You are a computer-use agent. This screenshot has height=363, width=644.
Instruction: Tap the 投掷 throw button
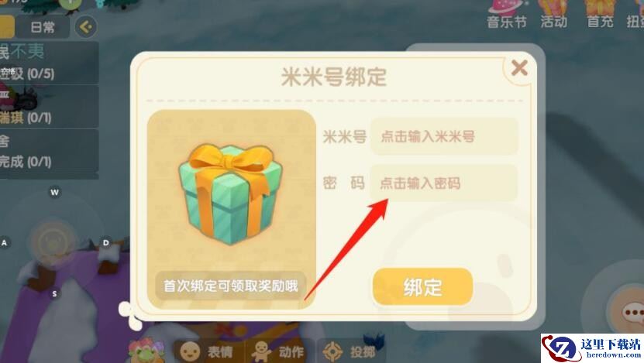click(x=349, y=351)
